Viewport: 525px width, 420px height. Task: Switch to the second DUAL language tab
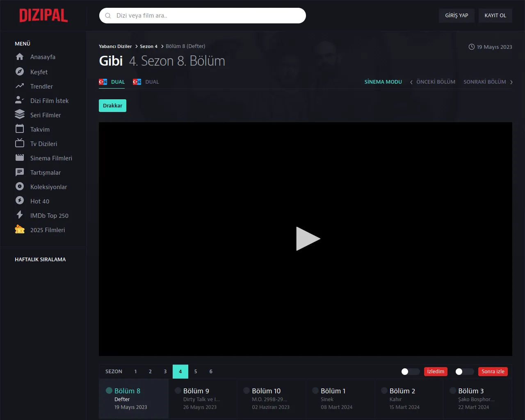click(146, 82)
